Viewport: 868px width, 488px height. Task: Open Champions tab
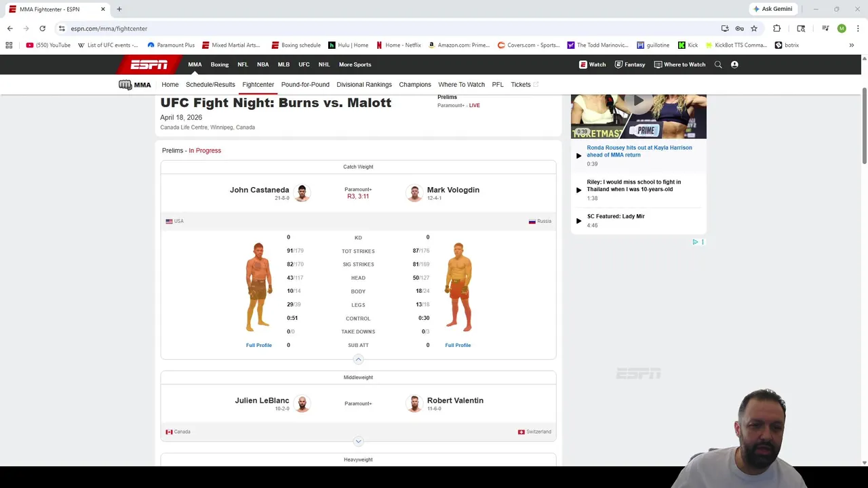tap(415, 85)
